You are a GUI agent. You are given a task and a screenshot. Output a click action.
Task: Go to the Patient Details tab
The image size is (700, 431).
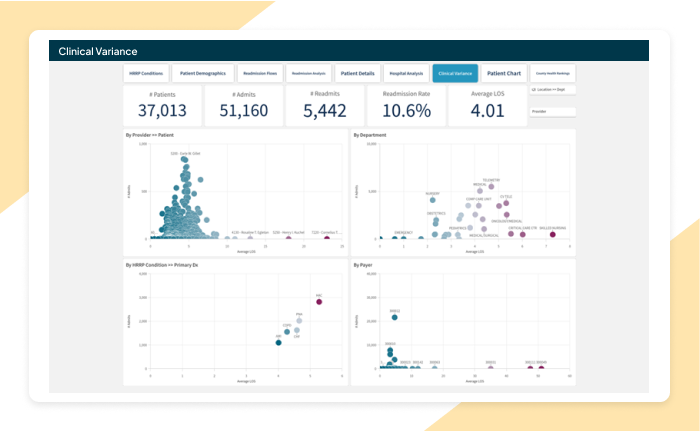(357, 73)
